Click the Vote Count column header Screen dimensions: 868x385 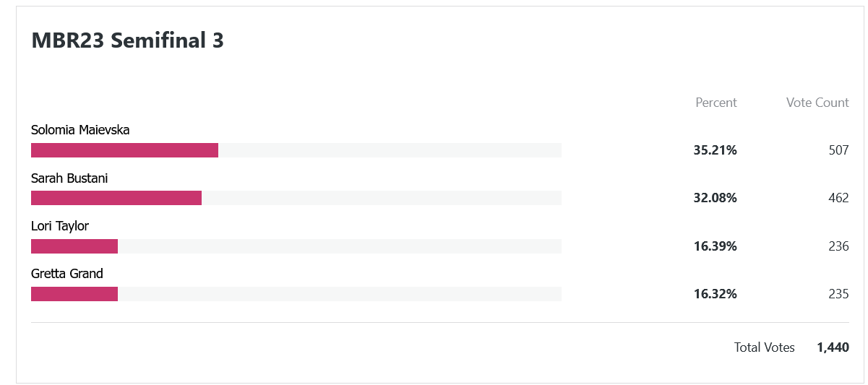(x=817, y=103)
